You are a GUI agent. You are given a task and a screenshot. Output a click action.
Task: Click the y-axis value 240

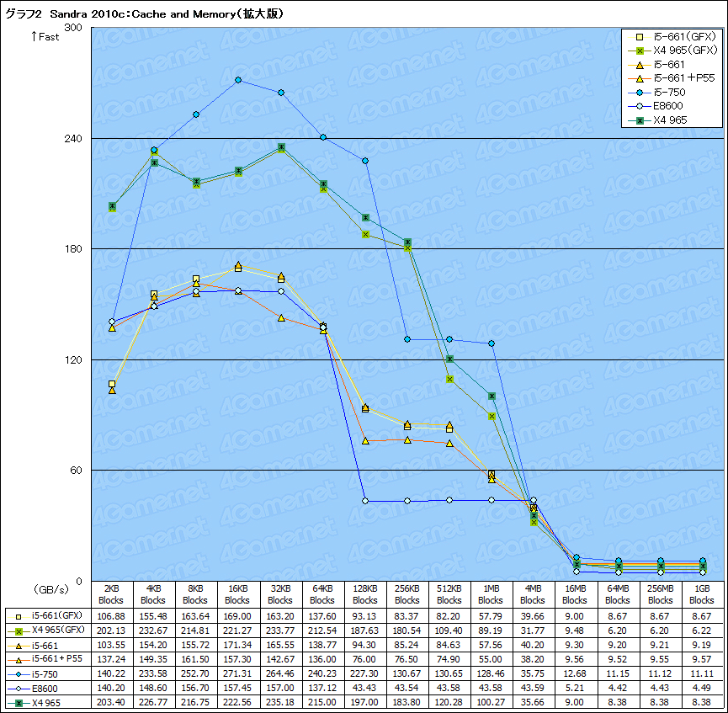click(x=73, y=138)
